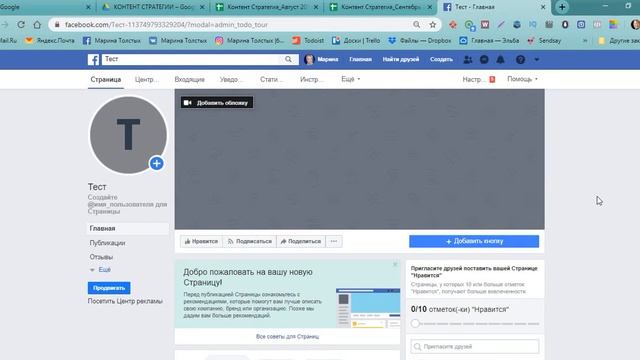
Task: Click Создать in the blue bar
Action: 441,60
